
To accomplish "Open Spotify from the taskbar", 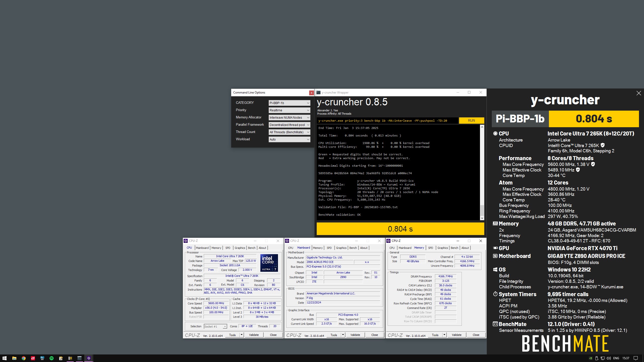I will [x=52, y=358].
